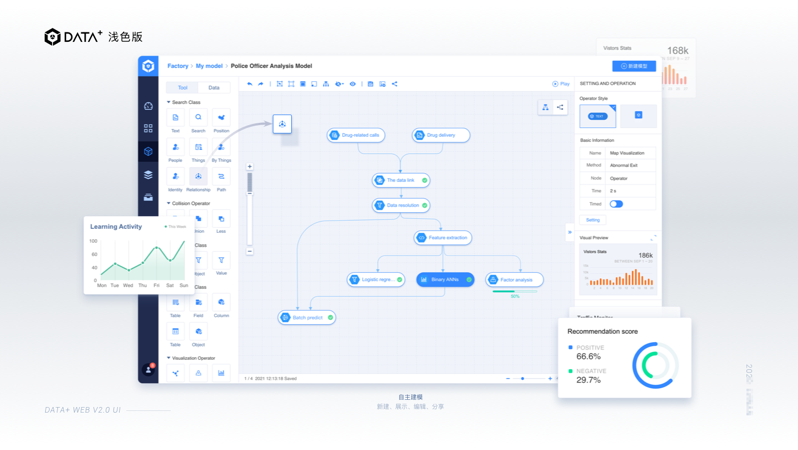
Task: Select the Relationship operator icon
Action: pyautogui.click(x=198, y=177)
